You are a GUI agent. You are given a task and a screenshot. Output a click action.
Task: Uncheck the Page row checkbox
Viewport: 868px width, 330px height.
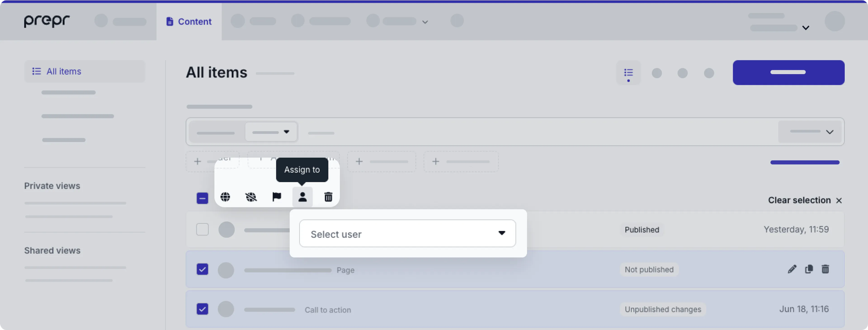click(202, 269)
